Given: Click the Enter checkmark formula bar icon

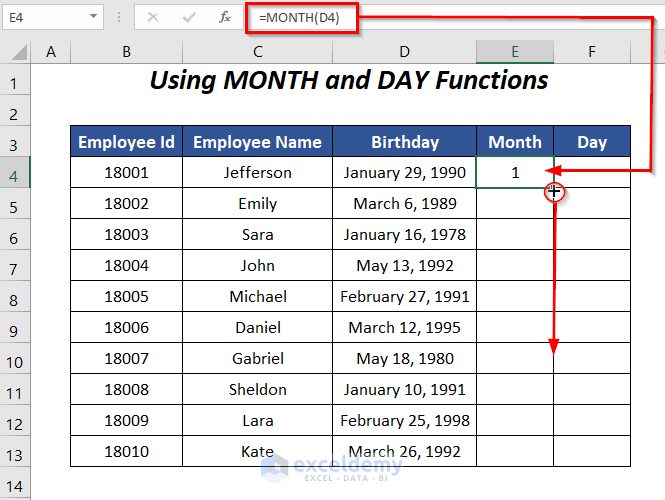Looking at the screenshot, I should pos(189,17).
